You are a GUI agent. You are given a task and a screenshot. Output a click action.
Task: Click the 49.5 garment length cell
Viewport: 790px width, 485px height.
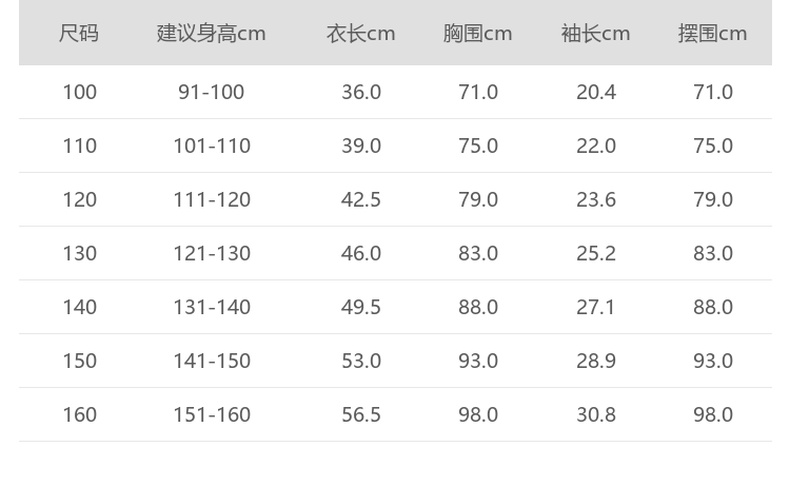coord(361,307)
